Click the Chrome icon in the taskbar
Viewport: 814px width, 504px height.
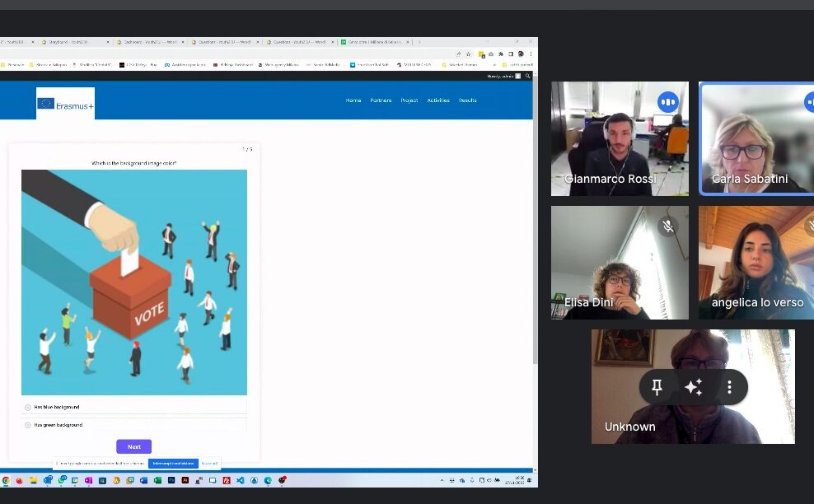6,481
